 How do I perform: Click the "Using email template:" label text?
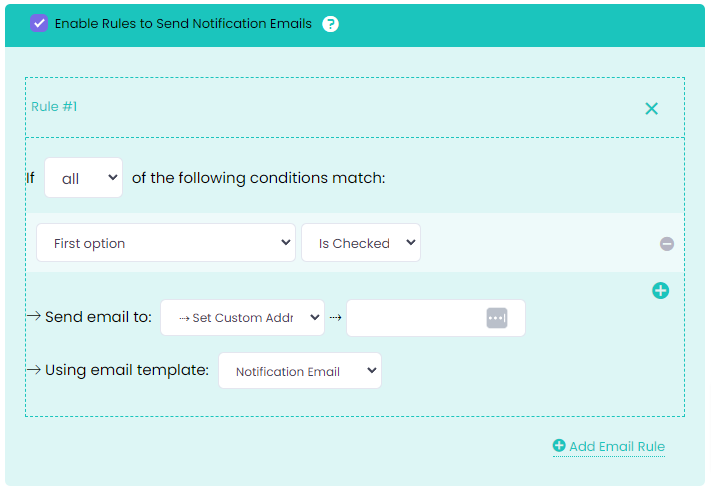coord(127,370)
